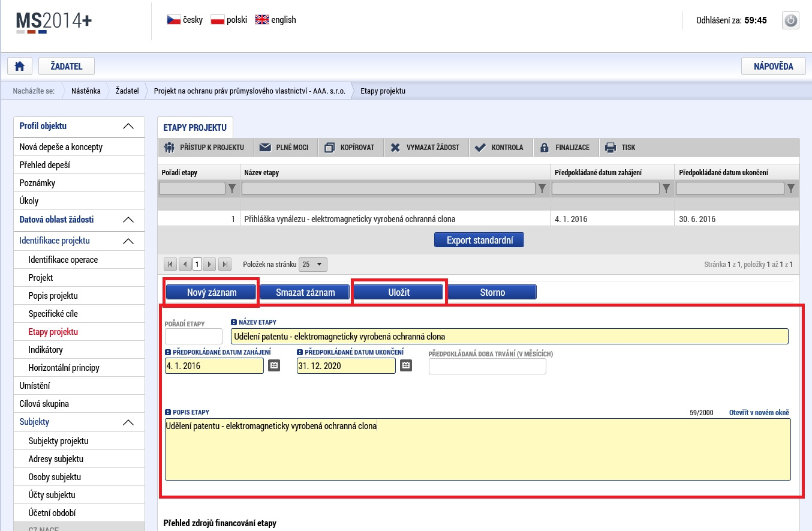Open Nová depeše a koncepty menu item

79,147
